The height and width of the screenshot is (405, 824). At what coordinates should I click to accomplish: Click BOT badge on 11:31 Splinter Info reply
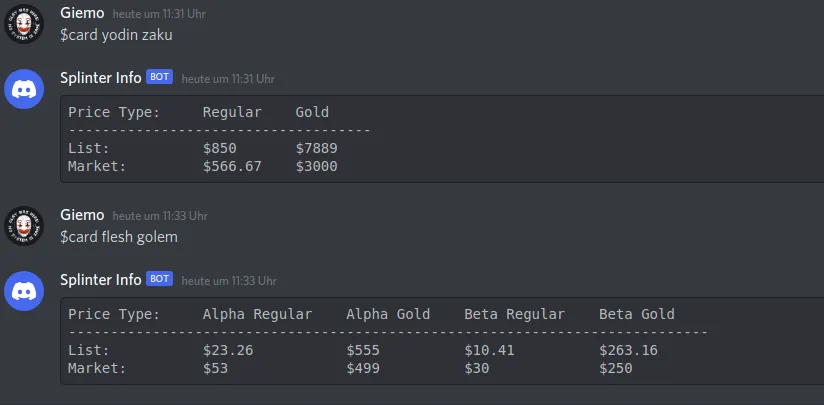click(159, 77)
